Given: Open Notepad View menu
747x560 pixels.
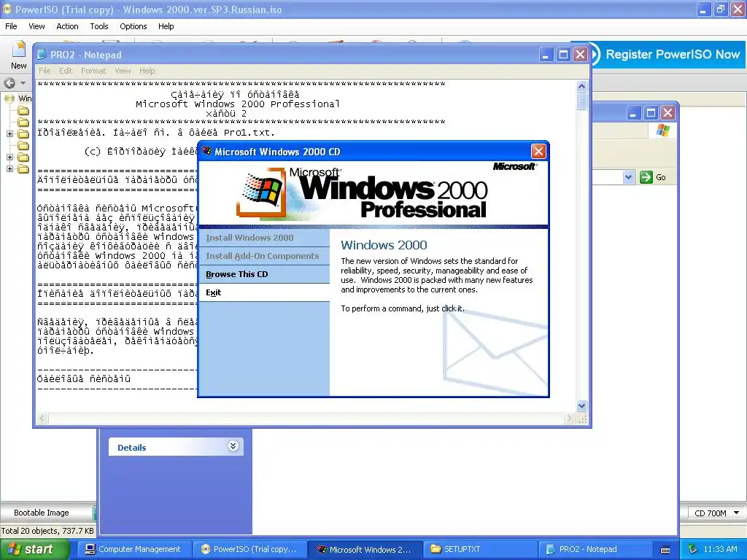Looking at the screenshot, I should coord(123,71).
